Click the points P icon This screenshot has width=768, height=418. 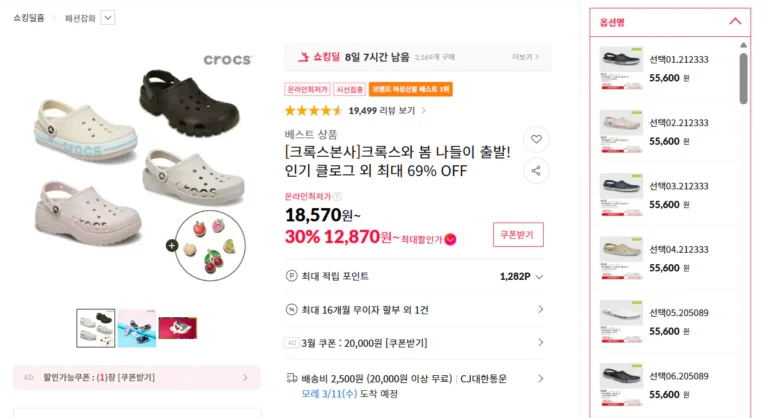(291, 276)
